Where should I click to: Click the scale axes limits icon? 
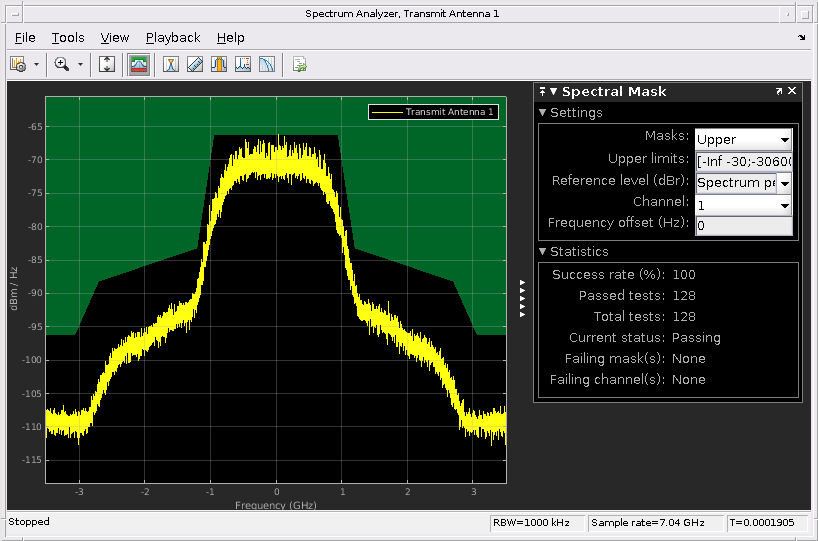tap(108, 64)
